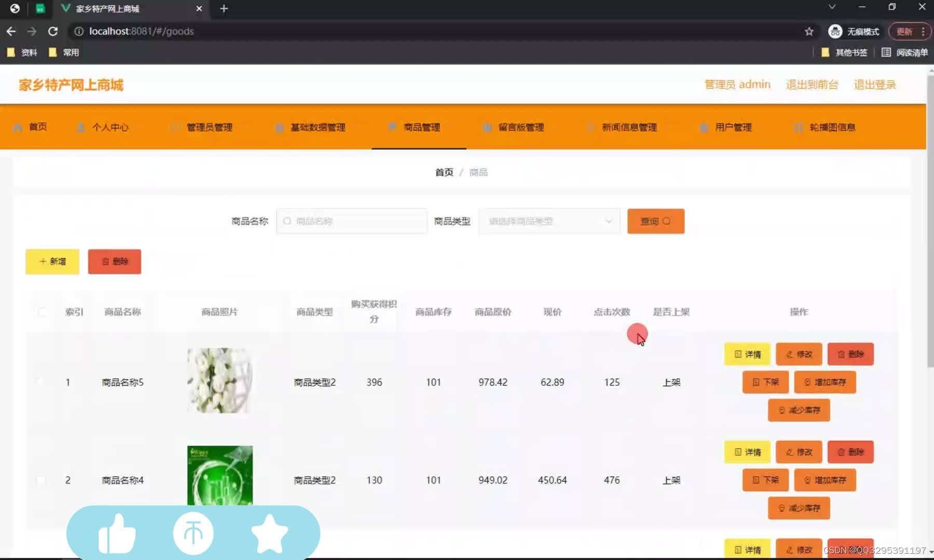Viewport: 934px width, 560px height.
Task: Open the 其他书签 folder
Action: (x=844, y=52)
